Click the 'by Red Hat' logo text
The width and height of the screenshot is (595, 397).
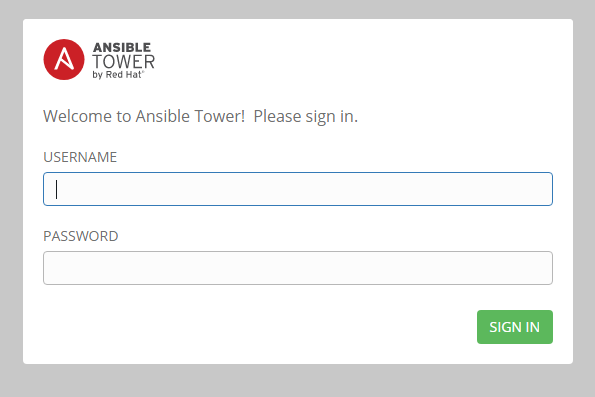(x=118, y=75)
